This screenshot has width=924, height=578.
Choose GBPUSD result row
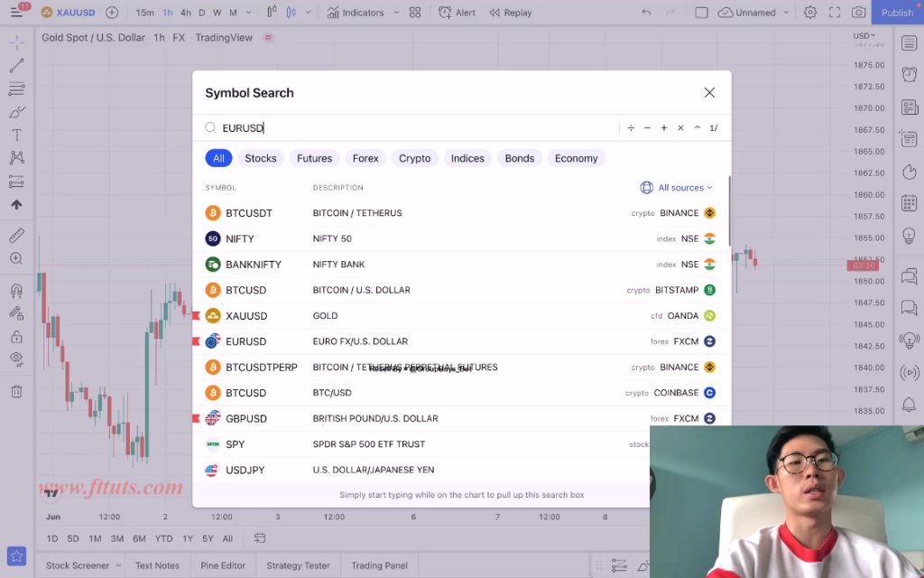pos(461,419)
